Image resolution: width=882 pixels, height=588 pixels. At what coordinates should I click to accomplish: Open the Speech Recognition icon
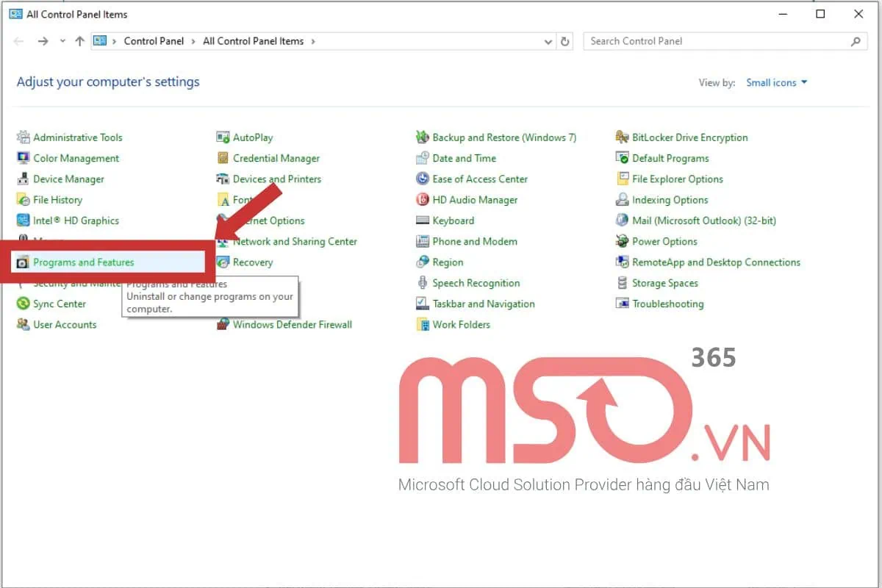[422, 283]
